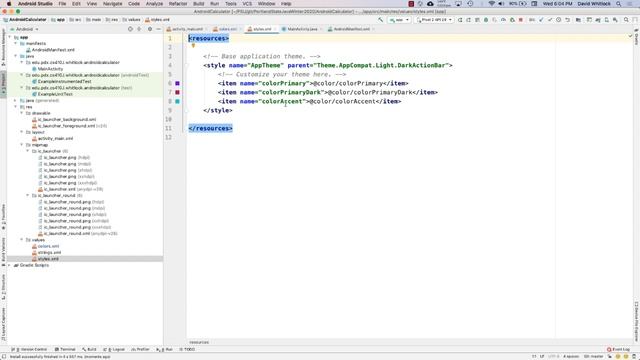
Task: Click the green Debug bug icon
Action: tap(486, 20)
